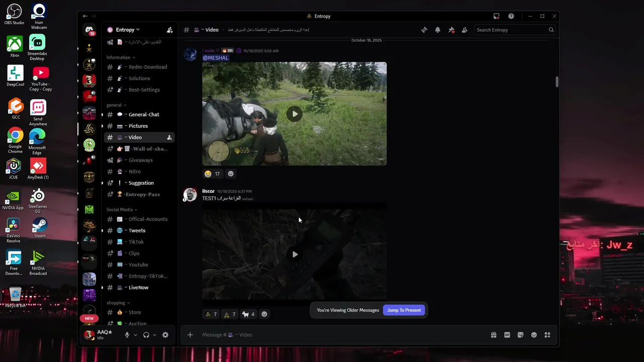Mute the microphone
Viewport: 644px width, 362px height.
[x=127, y=335]
